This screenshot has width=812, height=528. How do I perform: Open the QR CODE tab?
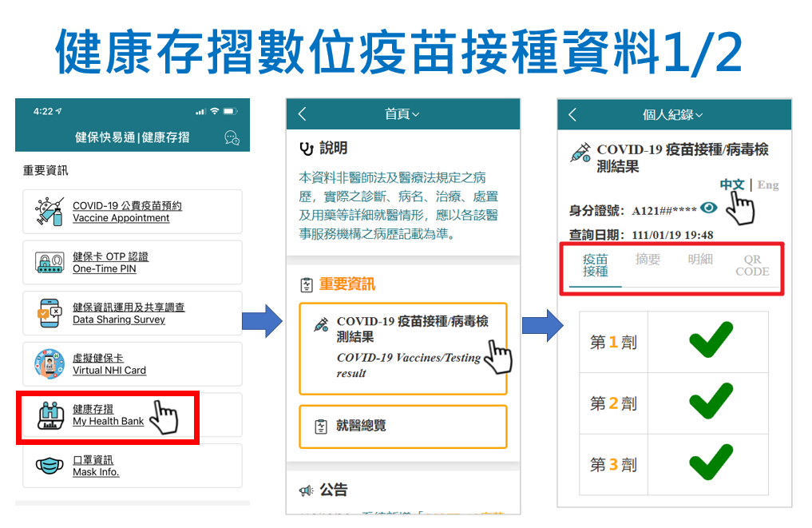pyautogui.click(x=752, y=266)
